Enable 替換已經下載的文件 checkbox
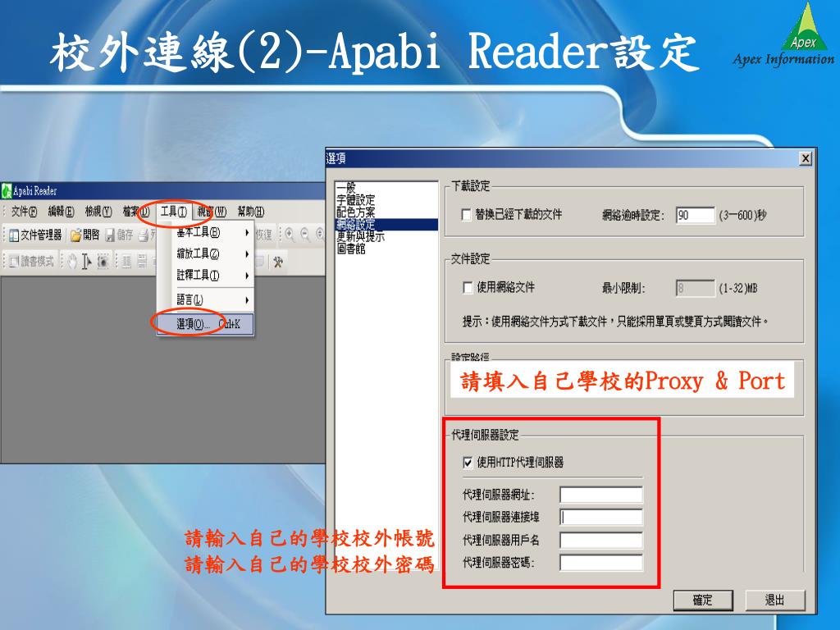The height and width of the screenshot is (630, 840). click(x=466, y=215)
